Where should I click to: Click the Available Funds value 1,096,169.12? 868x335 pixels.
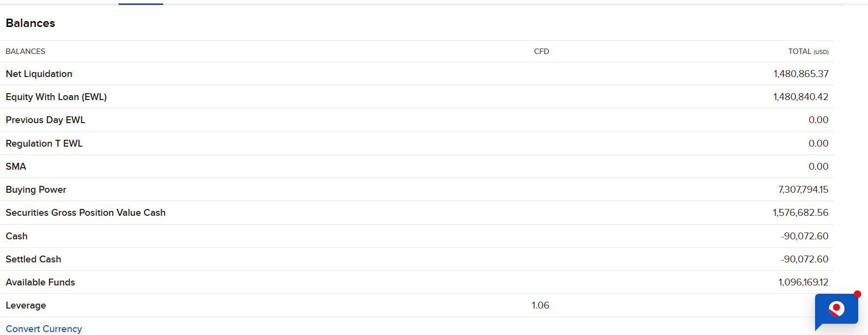[803, 283]
